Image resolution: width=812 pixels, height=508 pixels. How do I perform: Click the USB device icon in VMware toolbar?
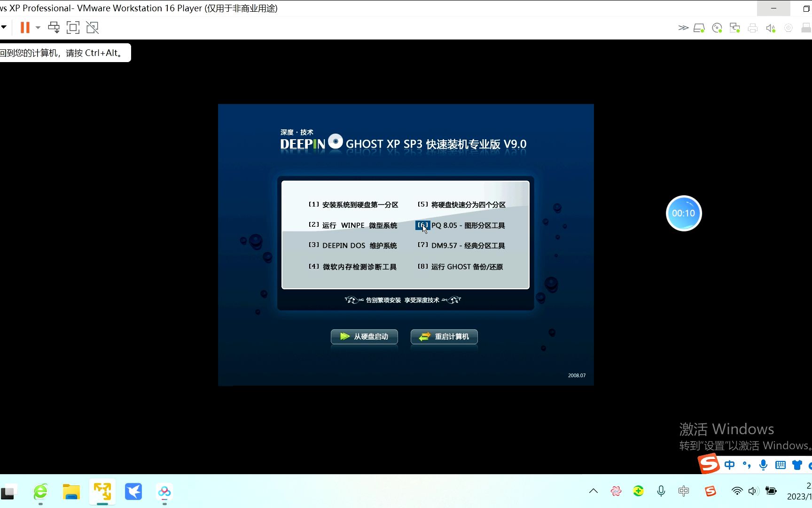(806, 28)
